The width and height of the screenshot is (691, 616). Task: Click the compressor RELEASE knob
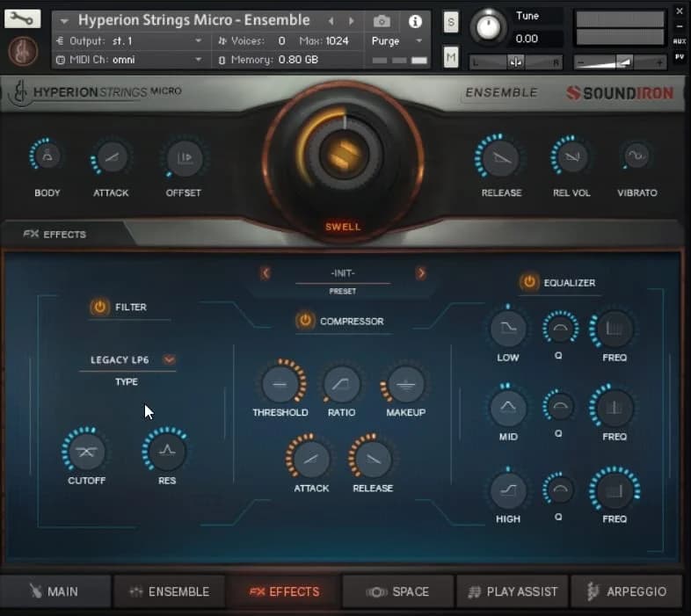pos(373,459)
